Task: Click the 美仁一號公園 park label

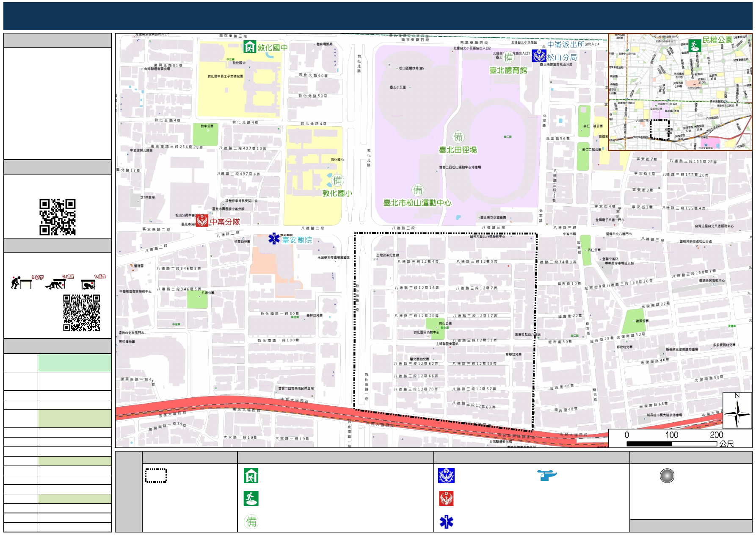Action: tap(593, 126)
